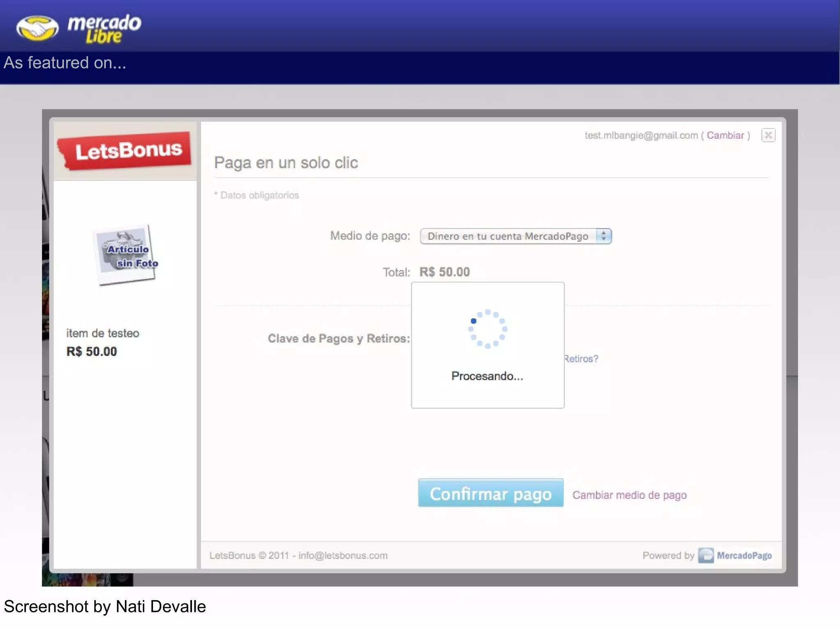
Task: Click the 'item de testeo' item name
Action: 103,333
